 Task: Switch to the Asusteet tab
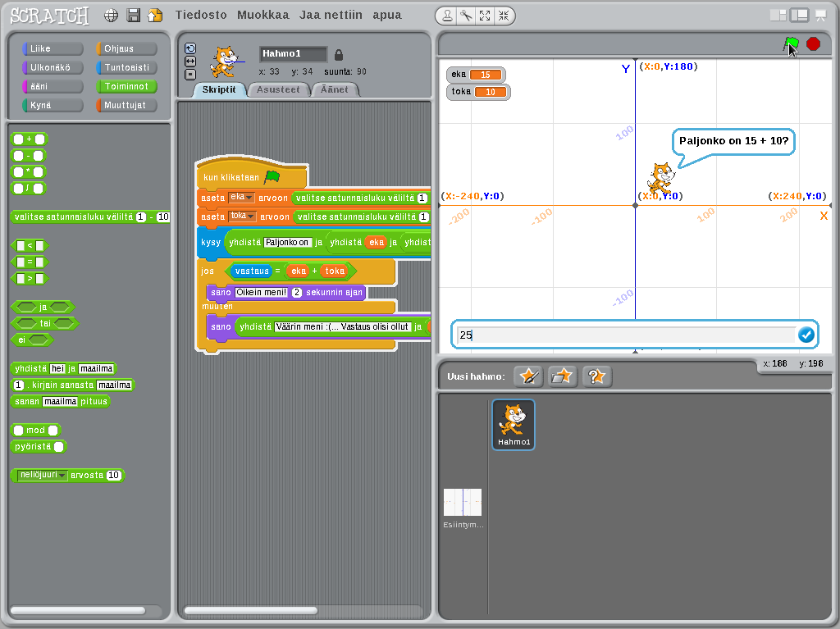click(278, 89)
